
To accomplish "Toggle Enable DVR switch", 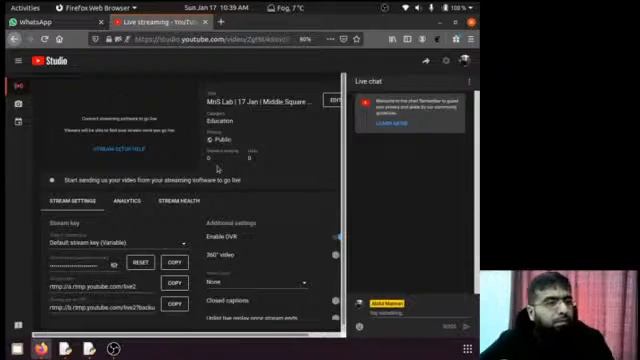I will pos(337,237).
